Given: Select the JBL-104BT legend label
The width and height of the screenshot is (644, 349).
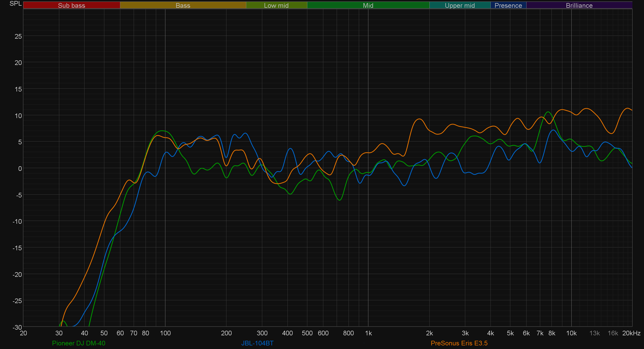Looking at the screenshot, I should click(257, 343).
